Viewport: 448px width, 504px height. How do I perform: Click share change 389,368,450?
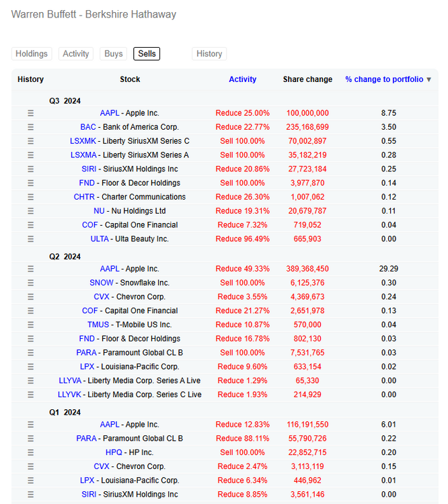pos(307,269)
